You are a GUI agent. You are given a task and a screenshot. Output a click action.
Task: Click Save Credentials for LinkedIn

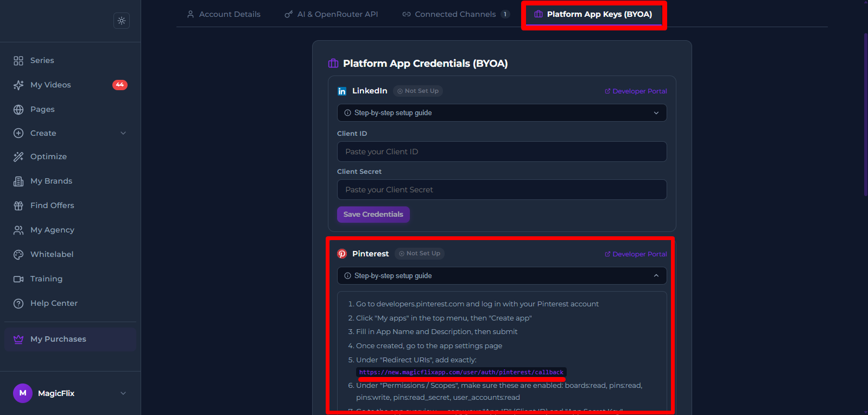coord(373,215)
